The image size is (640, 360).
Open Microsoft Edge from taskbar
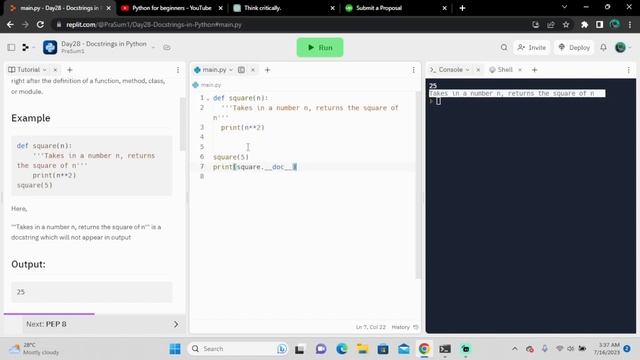point(342,349)
